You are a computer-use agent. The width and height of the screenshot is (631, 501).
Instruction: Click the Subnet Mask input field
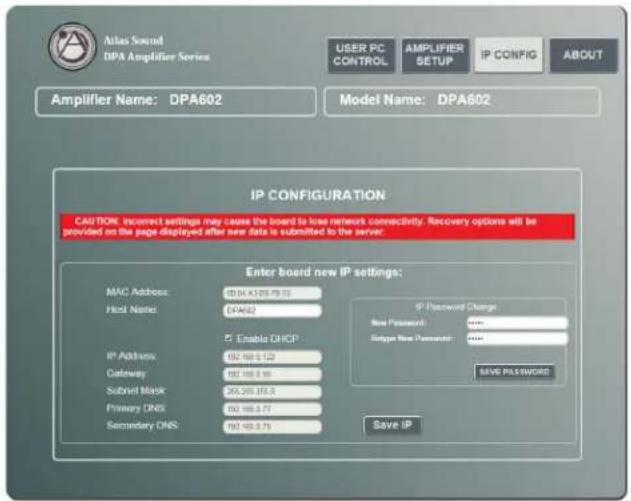coord(272,391)
